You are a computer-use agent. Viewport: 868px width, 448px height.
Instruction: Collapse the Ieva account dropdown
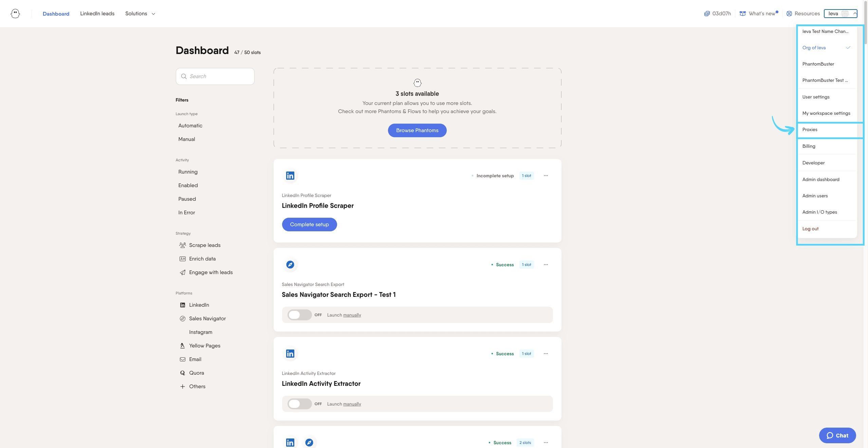click(841, 14)
